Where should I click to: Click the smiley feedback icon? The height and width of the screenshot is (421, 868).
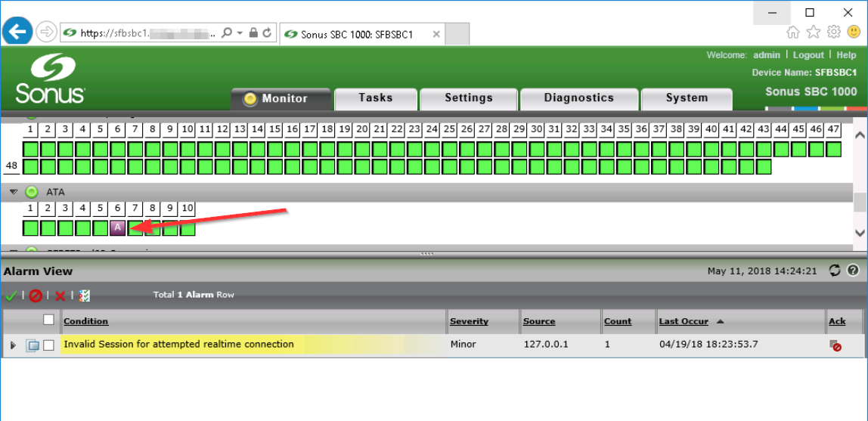click(854, 32)
